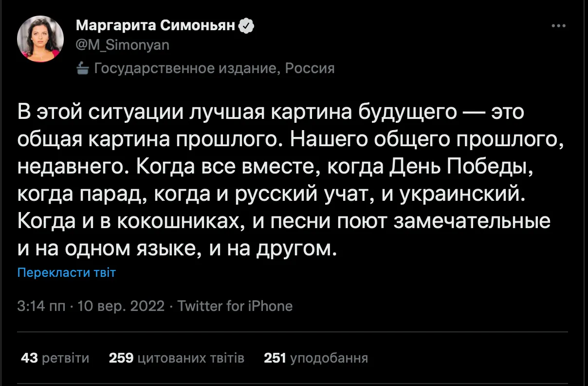View the 43 ретвіти list
The height and width of the screenshot is (386, 588).
55,359
